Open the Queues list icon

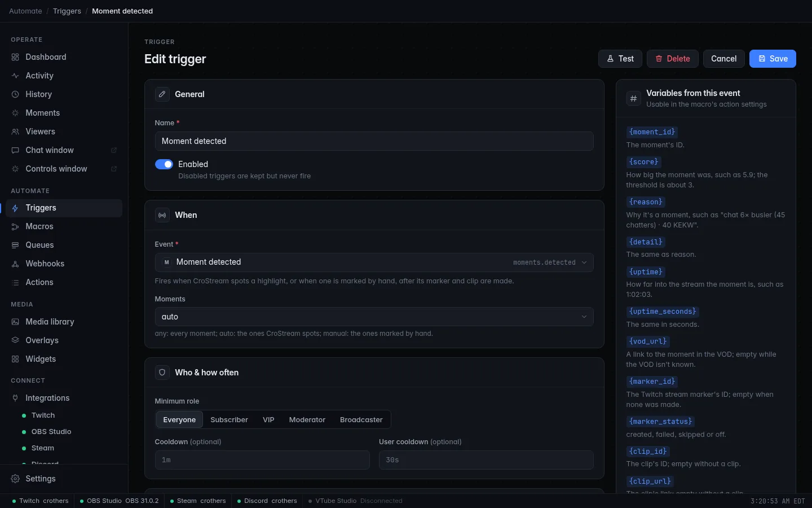[x=15, y=245]
